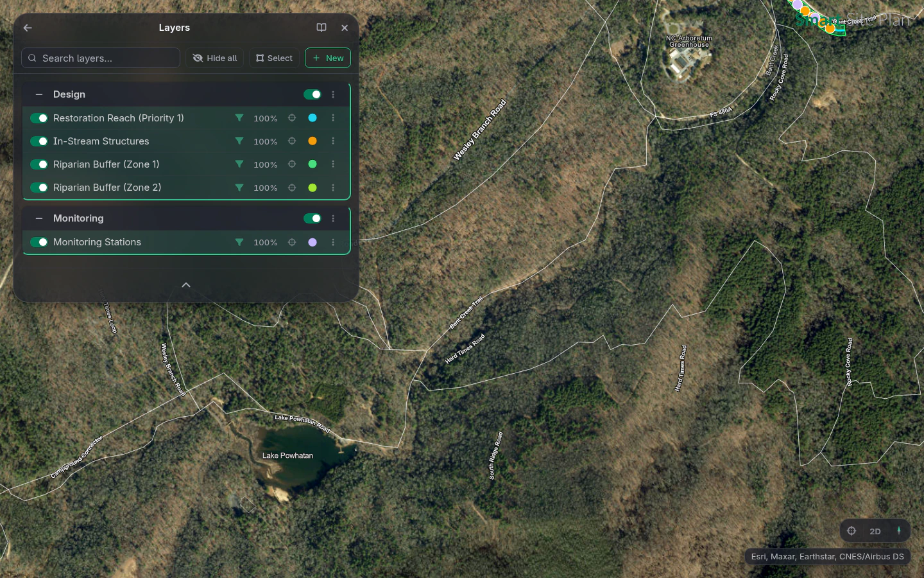Filter the Riparian Buffer (Zone 1) layer
This screenshot has height=578, width=924.
click(x=239, y=164)
